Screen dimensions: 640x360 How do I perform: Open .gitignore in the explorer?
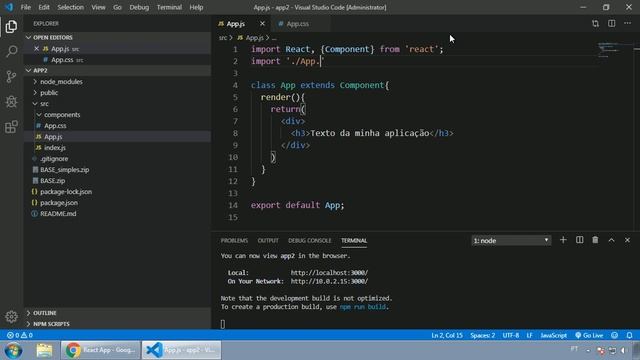pos(54,159)
